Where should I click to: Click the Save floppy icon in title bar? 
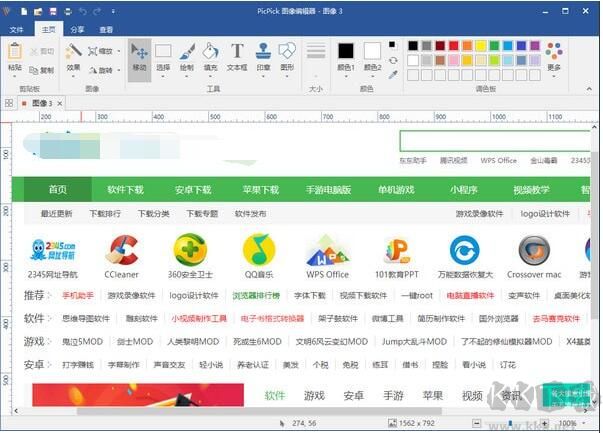point(53,12)
